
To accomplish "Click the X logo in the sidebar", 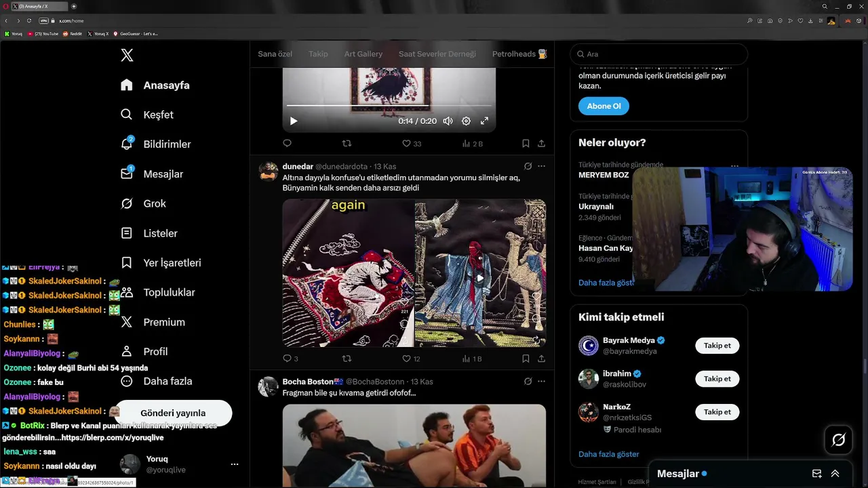I will [x=127, y=56].
